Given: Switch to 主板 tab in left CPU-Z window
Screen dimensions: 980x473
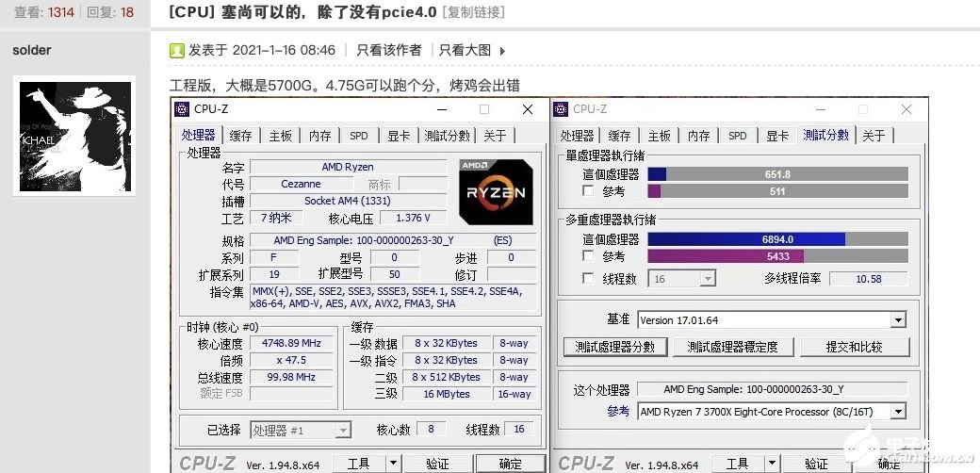Looking at the screenshot, I should (281, 136).
